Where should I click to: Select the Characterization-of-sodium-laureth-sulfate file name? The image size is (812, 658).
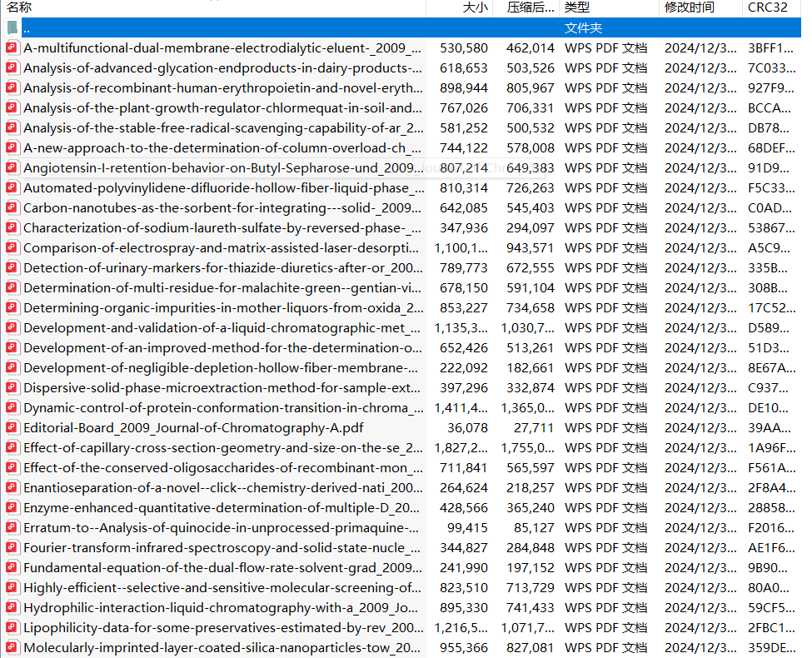pos(222,227)
